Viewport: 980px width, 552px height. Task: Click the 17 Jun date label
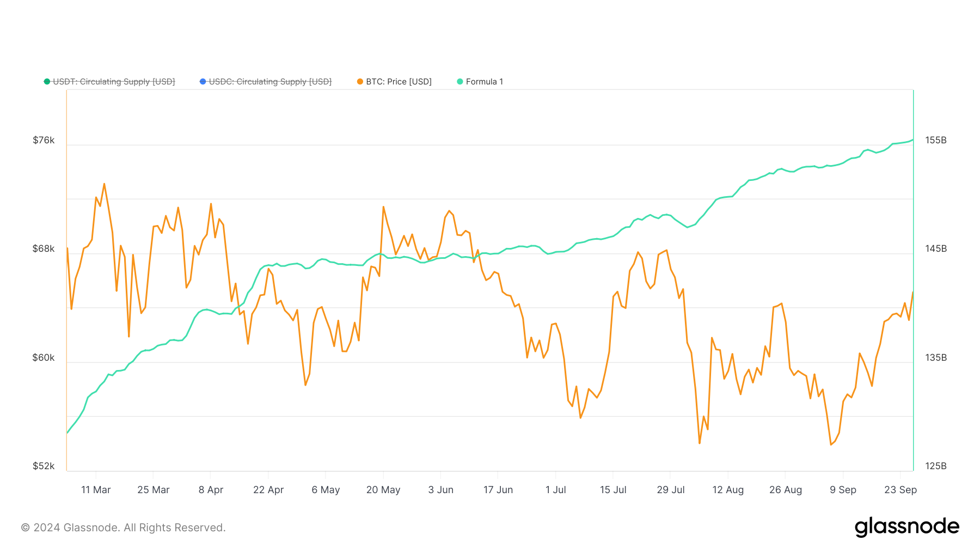[498, 490]
